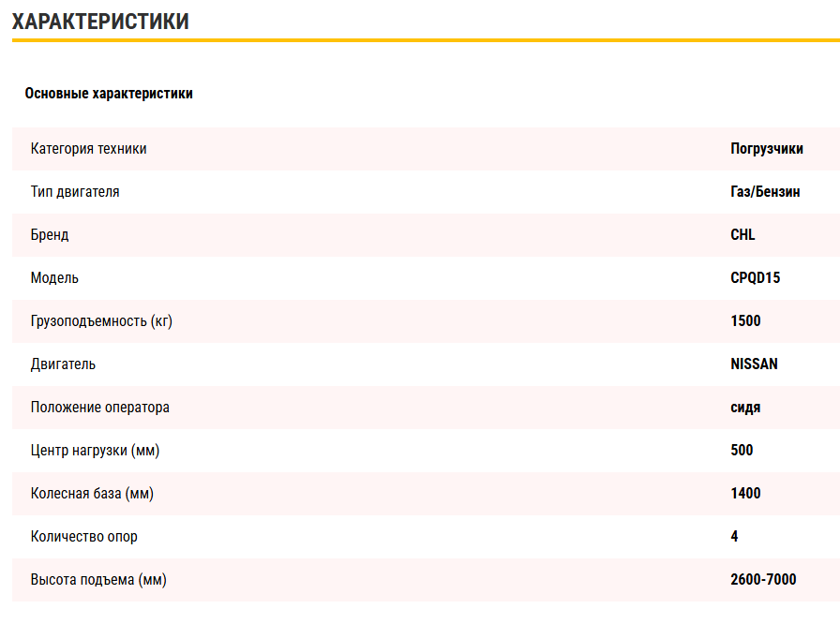840x624 pixels.
Task: Select the 1500 load capacity value
Action: [745, 321]
